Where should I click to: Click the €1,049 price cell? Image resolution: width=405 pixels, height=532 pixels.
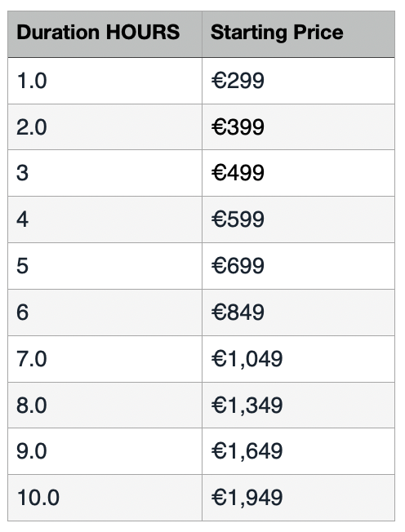pyautogui.click(x=298, y=359)
